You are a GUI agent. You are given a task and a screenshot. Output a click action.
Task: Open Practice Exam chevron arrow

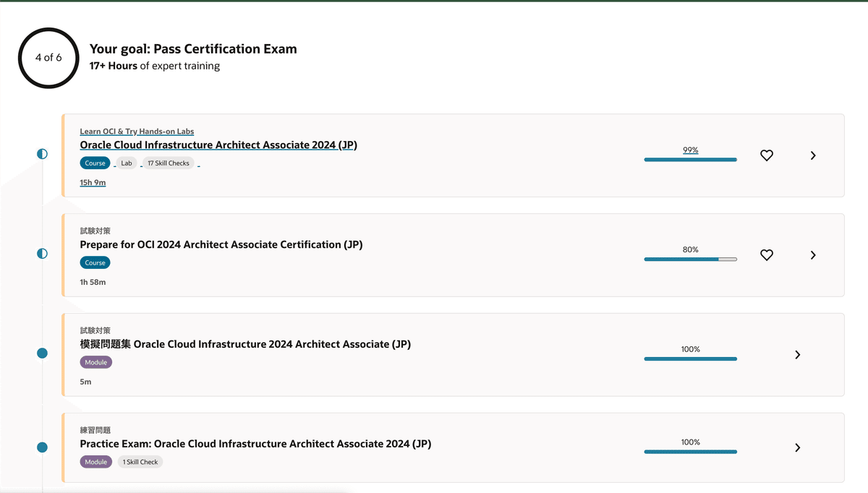(797, 447)
